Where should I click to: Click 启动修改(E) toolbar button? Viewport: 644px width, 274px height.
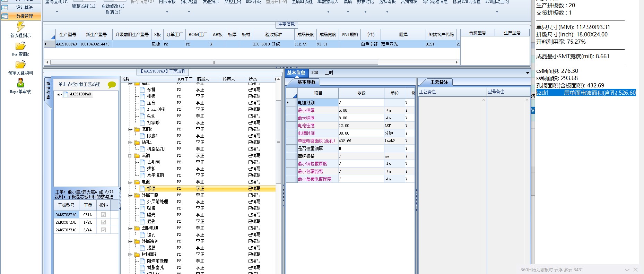(x=113, y=6)
